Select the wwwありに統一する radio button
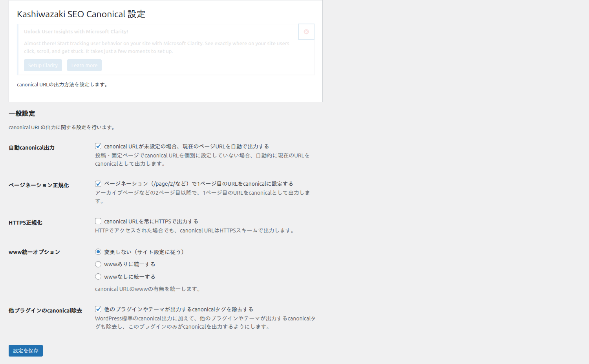 (98, 264)
